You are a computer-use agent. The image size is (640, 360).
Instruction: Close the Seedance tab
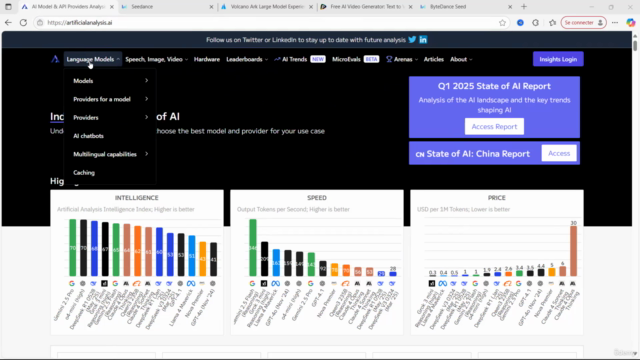[x=211, y=7]
